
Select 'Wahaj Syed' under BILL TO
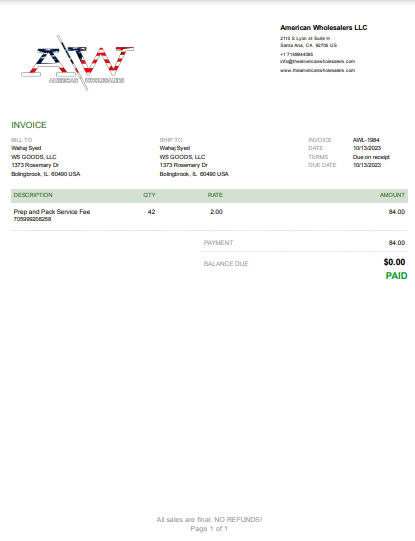coord(26,148)
